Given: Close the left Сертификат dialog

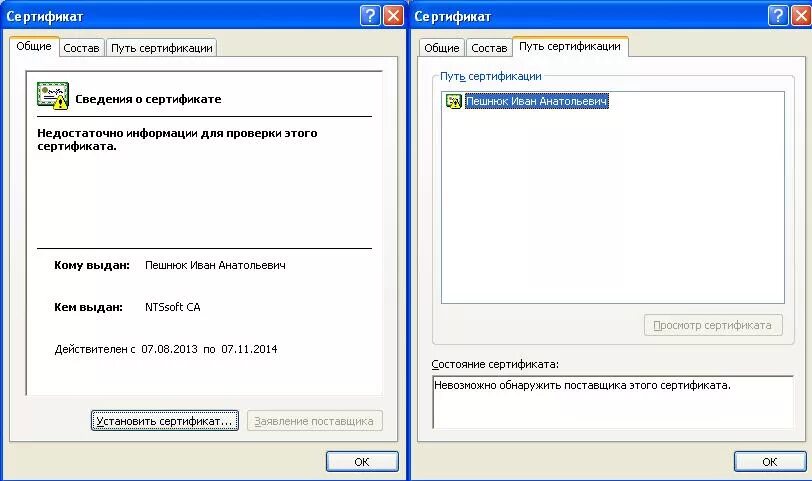Looking at the screenshot, I should pyautogui.click(x=393, y=16).
